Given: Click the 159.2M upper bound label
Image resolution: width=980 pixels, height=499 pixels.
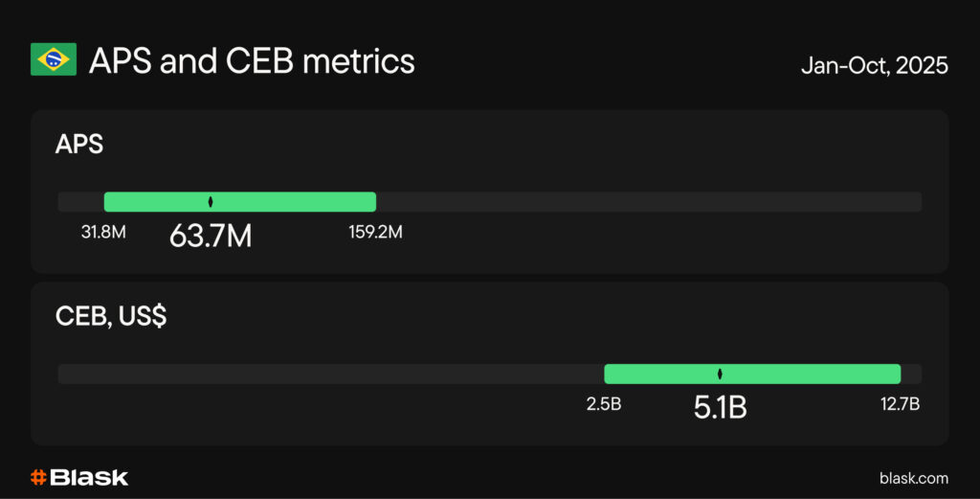Looking at the screenshot, I should point(375,232).
